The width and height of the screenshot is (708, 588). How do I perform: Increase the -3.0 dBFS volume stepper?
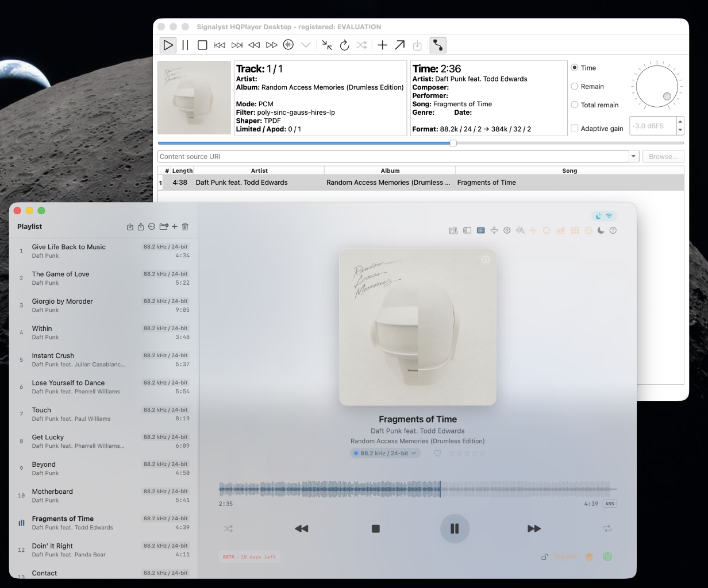[x=680, y=122]
